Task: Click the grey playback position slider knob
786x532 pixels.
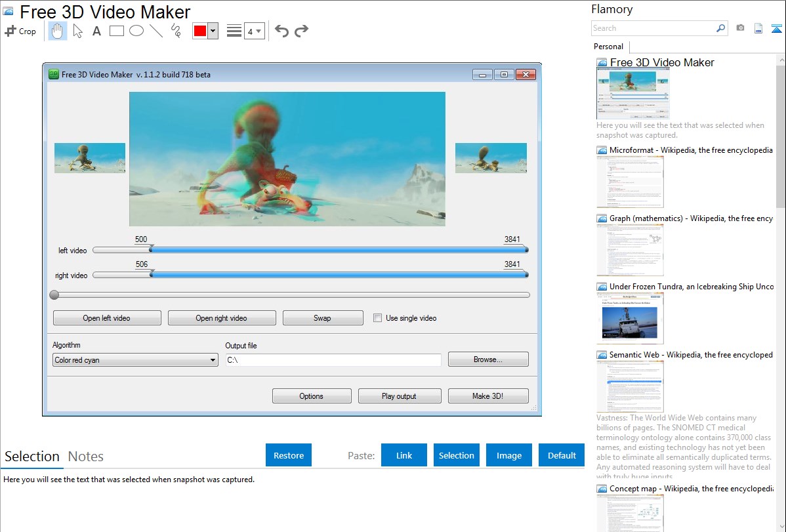Action: 54,295
